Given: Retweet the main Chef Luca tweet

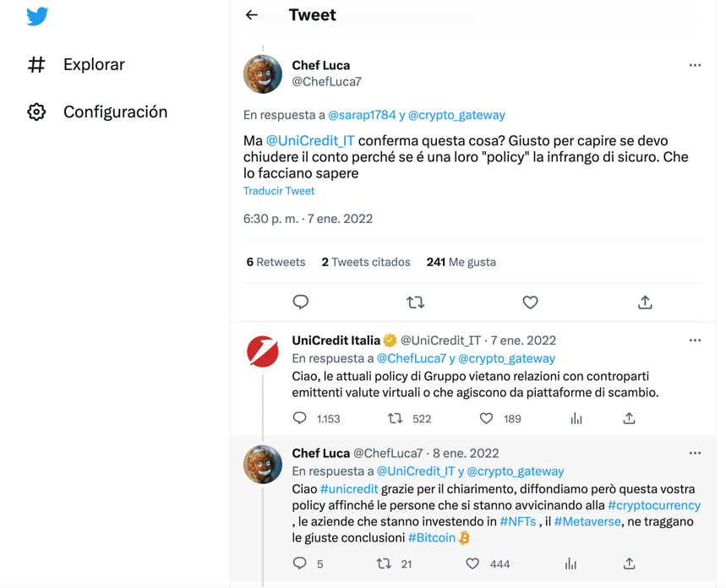Looking at the screenshot, I should tap(415, 302).
